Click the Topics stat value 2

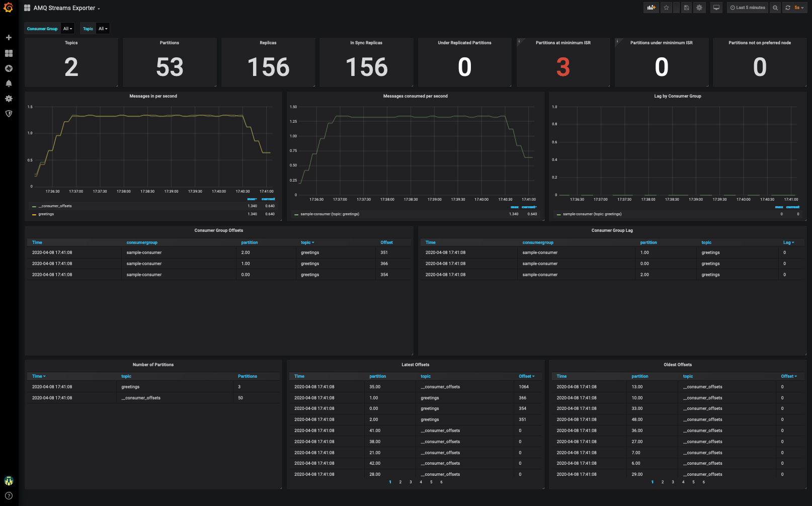tap(71, 67)
